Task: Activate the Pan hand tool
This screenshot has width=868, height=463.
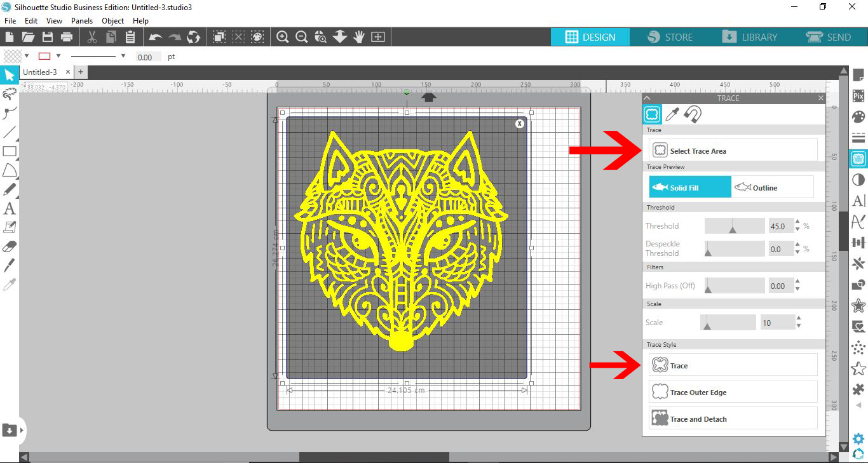Action: tap(359, 37)
